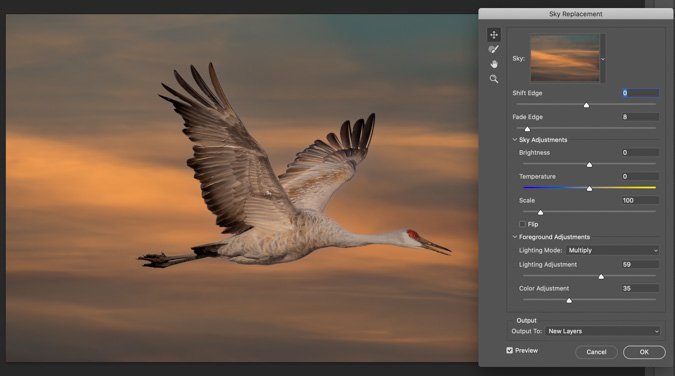
Task: Select the Sky Move tool
Action: 494,34
